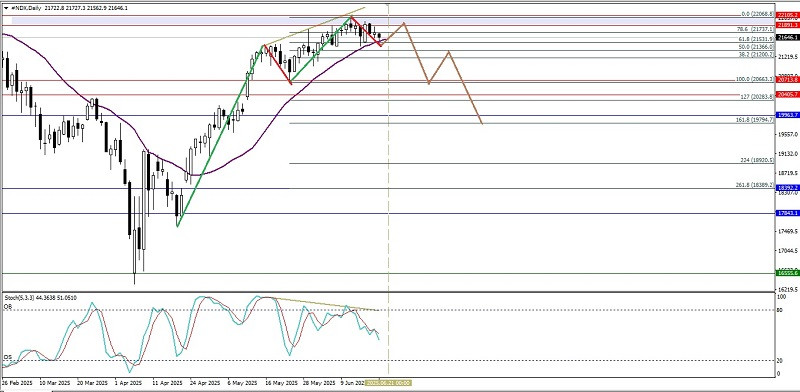Click the blue 18392.2 price label
The width and height of the screenshot is (800, 392).
coord(787,188)
